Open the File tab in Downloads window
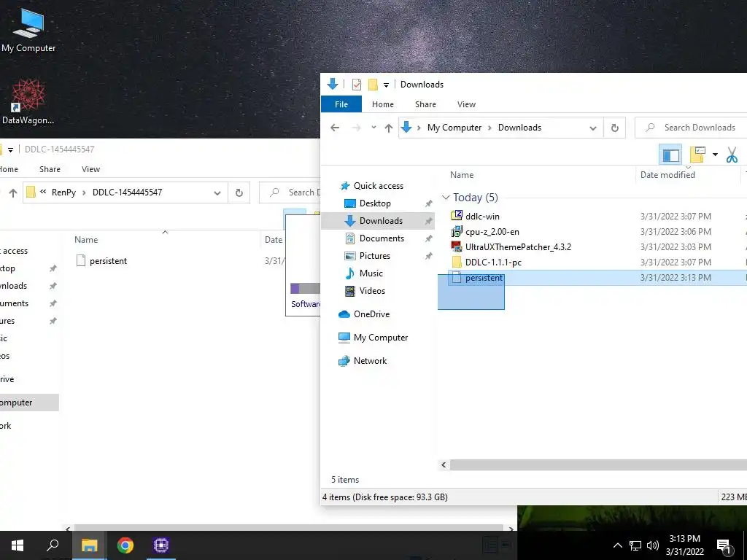Image resolution: width=747 pixels, height=560 pixels. [341, 104]
